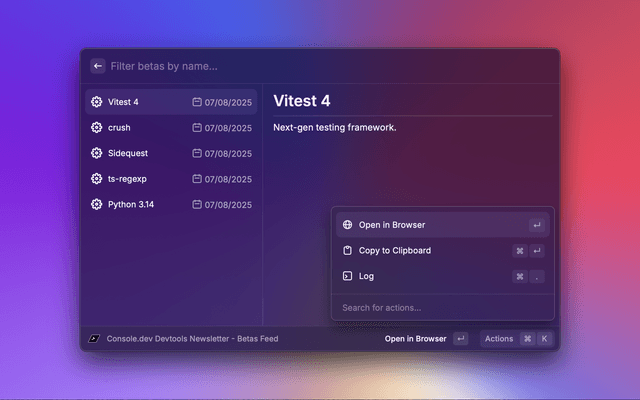Click the terminal icon next to Log
The image size is (640, 400).
click(x=347, y=276)
